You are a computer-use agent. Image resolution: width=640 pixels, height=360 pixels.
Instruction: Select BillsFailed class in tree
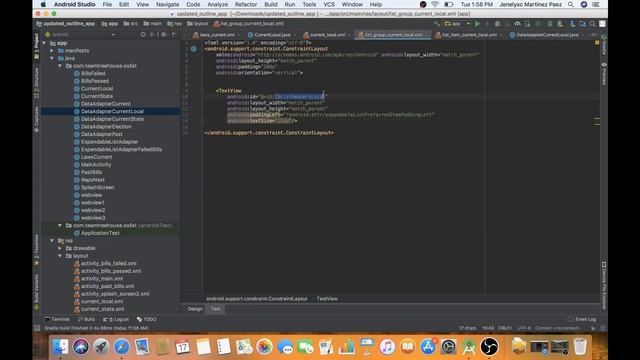click(93, 73)
